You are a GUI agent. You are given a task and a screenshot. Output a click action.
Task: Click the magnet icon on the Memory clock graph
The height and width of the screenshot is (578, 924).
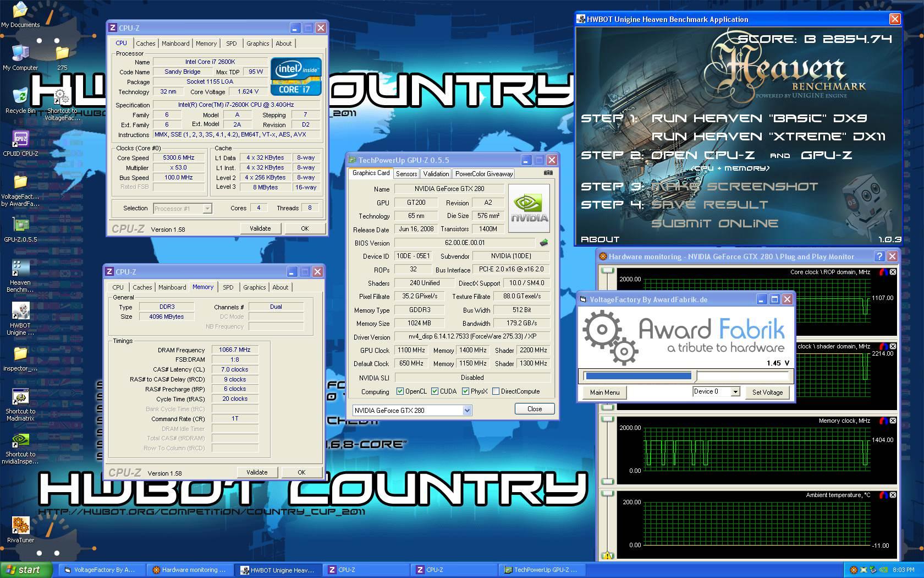883,421
